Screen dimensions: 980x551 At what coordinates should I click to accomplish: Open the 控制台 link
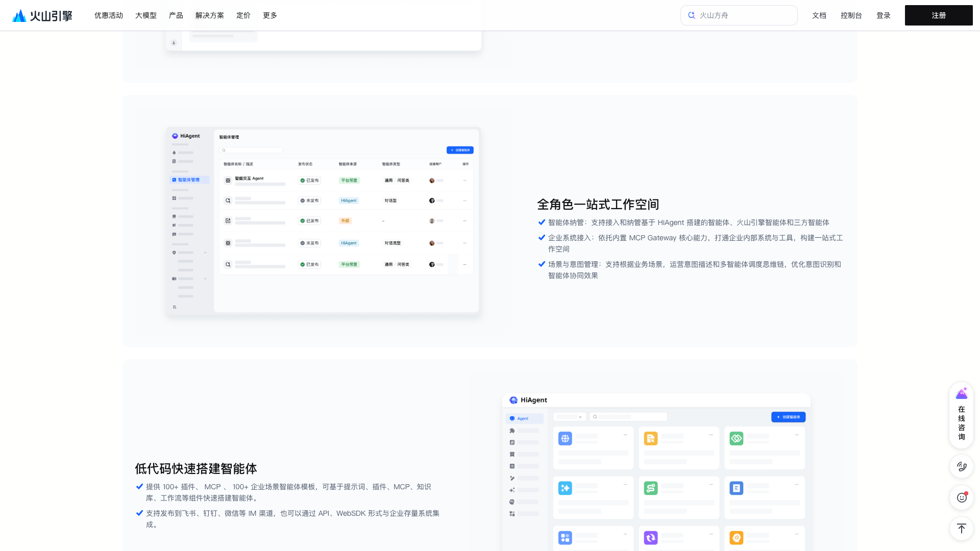coord(851,15)
